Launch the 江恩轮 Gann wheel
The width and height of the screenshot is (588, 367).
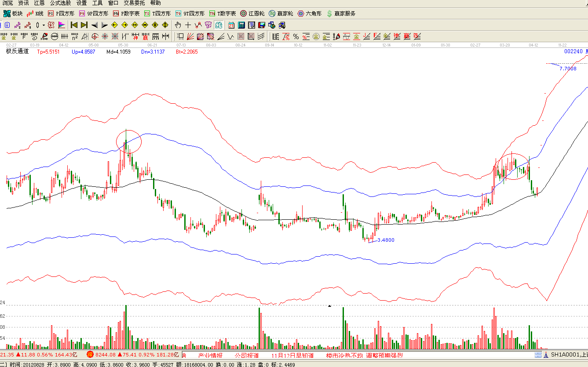point(252,14)
